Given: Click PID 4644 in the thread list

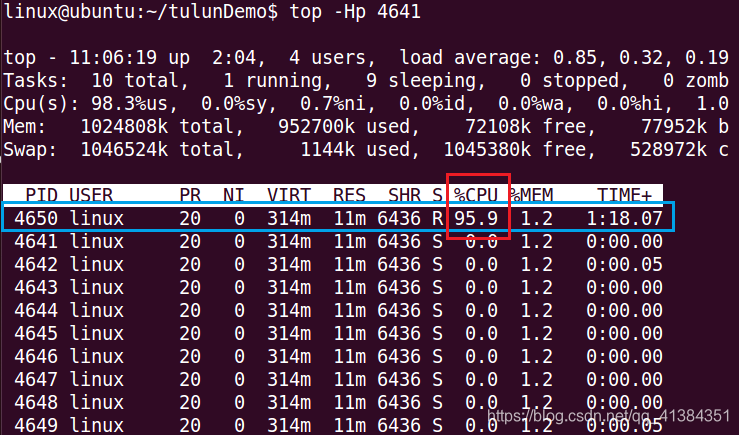Looking at the screenshot, I should [x=36, y=311].
